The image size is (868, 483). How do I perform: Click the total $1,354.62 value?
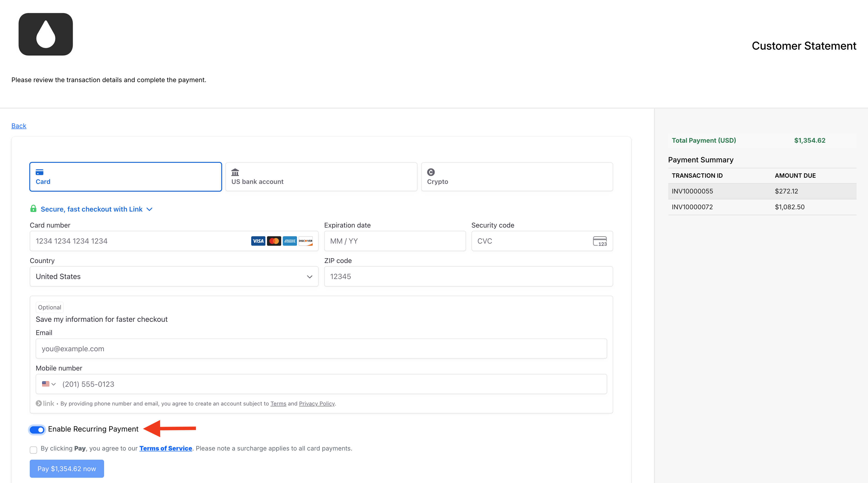point(810,140)
